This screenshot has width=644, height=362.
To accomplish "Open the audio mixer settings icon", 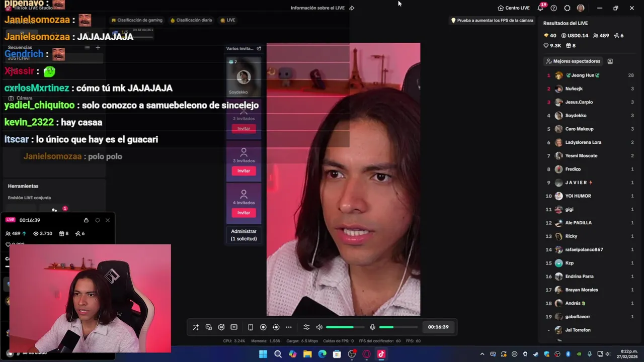I will click(306, 327).
